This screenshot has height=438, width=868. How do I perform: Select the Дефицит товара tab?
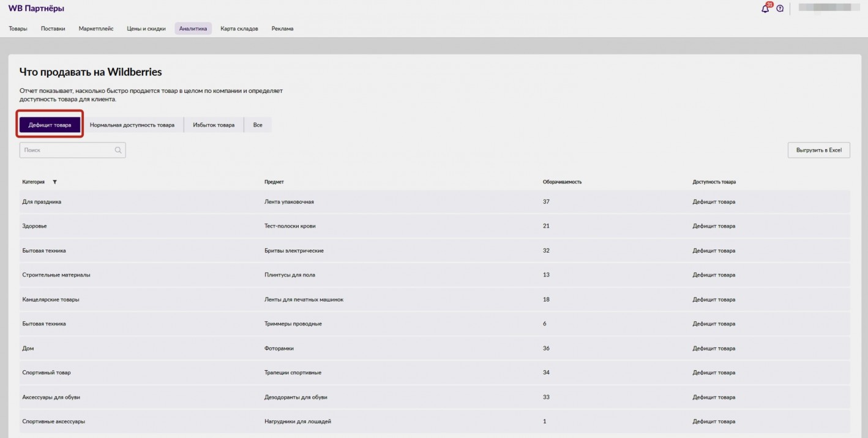(50, 125)
